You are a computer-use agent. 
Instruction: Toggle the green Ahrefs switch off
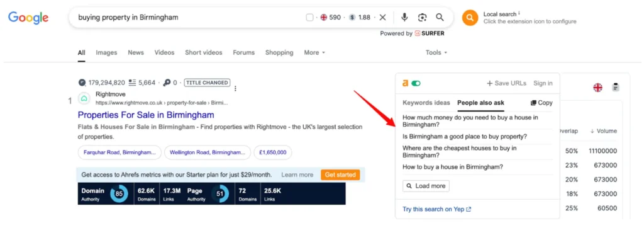pos(416,84)
